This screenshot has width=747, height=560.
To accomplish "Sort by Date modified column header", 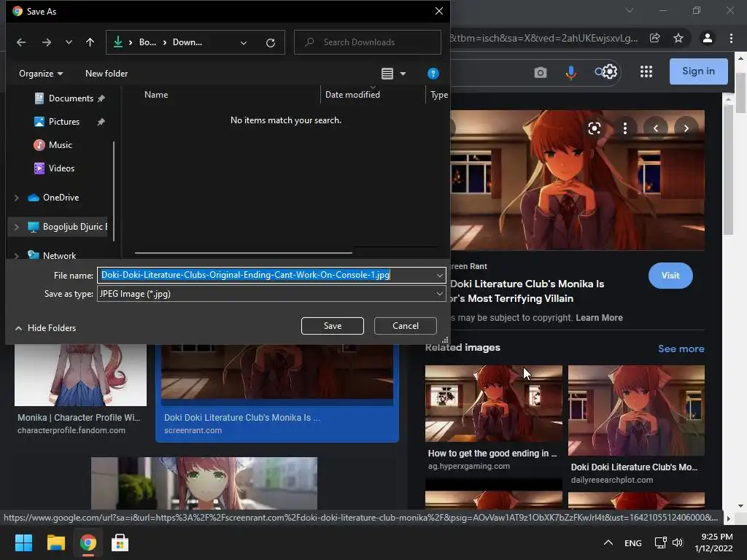I will [352, 94].
